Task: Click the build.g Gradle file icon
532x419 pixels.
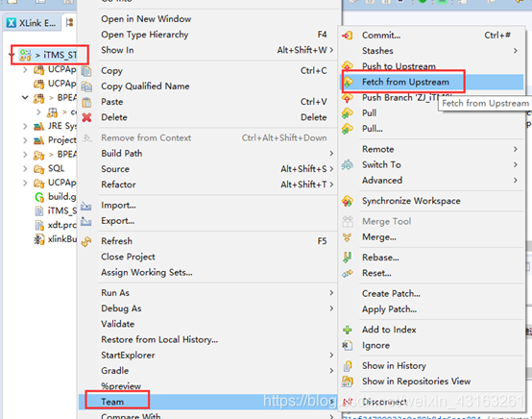Action: 39,197
